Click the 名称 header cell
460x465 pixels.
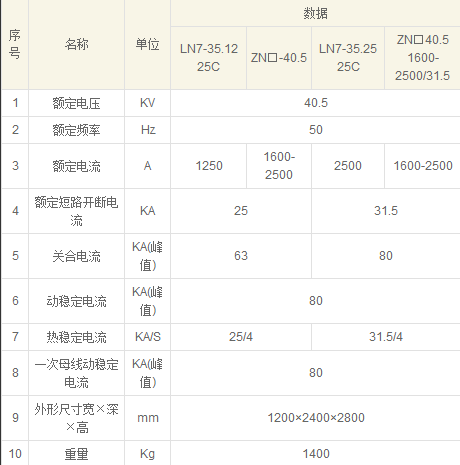tap(76, 44)
